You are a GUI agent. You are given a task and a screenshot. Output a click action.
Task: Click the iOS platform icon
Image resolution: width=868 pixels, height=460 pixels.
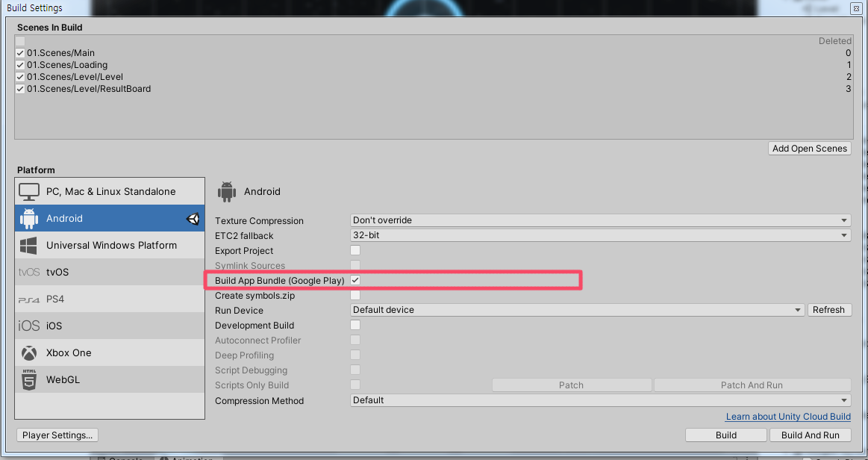pos(29,326)
